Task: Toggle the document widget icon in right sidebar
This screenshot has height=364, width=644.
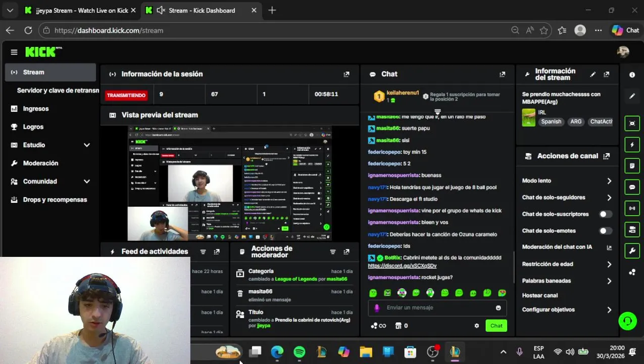Action: click(632, 166)
